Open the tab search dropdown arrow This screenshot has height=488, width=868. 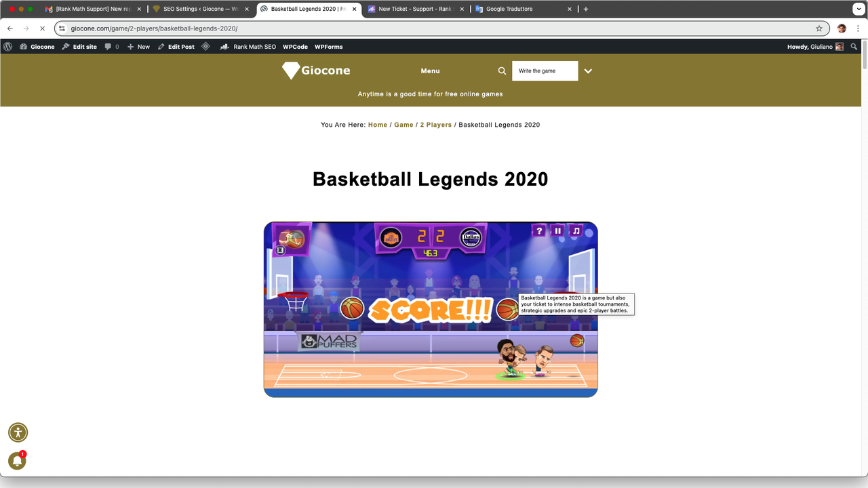[857, 9]
